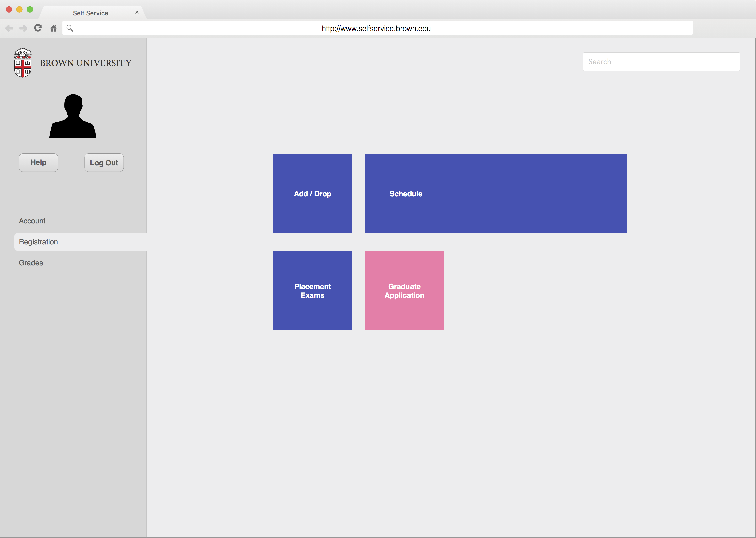Screen dimensions: 756x538
Task: Click the BROWN UNIVERSITY title text
Action: [85, 63]
